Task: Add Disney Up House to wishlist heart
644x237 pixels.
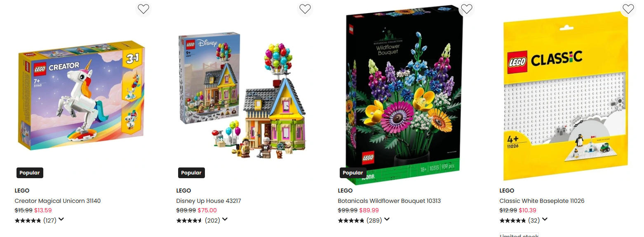Action: (x=305, y=9)
